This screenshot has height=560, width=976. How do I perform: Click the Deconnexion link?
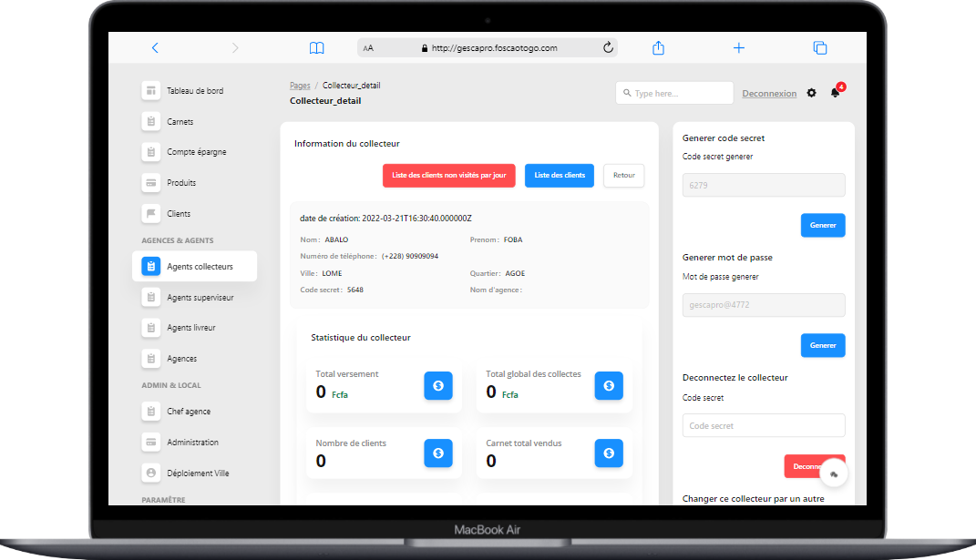[x=768, y=94]
